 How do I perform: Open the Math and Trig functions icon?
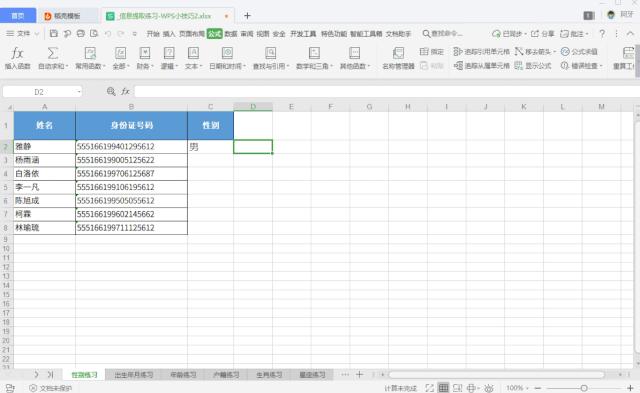pos(314,53)
